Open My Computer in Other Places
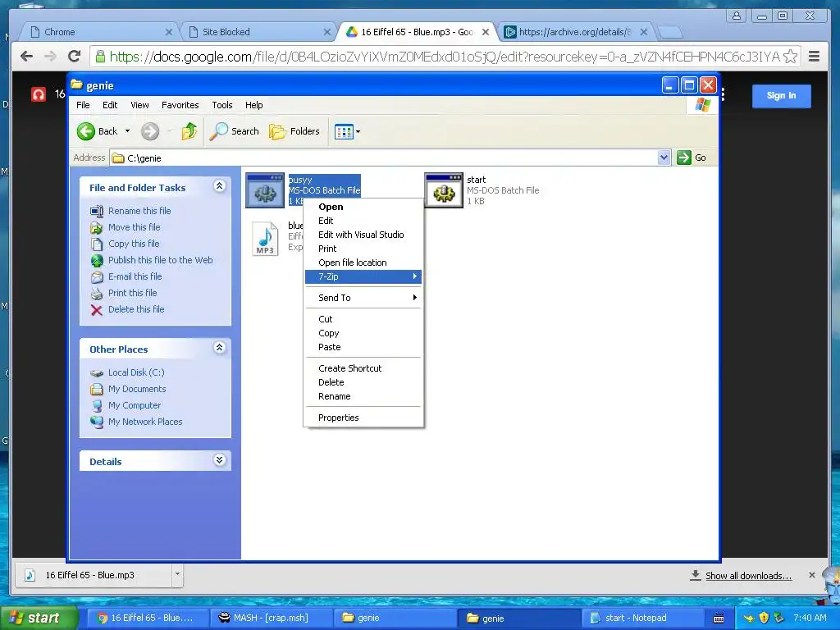 (x=135, y=405)
